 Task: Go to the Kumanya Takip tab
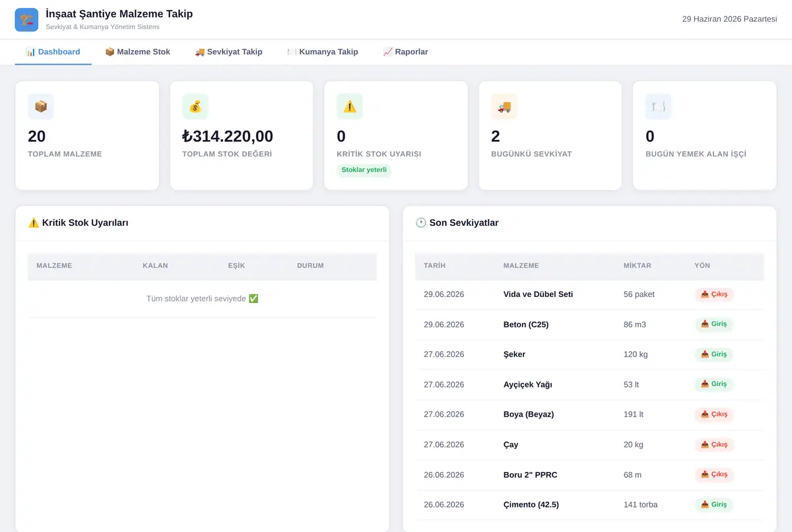click(x=323, y=51)
